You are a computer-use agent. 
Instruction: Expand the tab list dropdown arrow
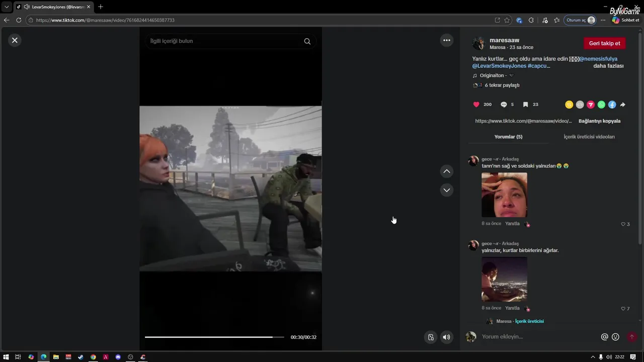[x=7, y=7]
